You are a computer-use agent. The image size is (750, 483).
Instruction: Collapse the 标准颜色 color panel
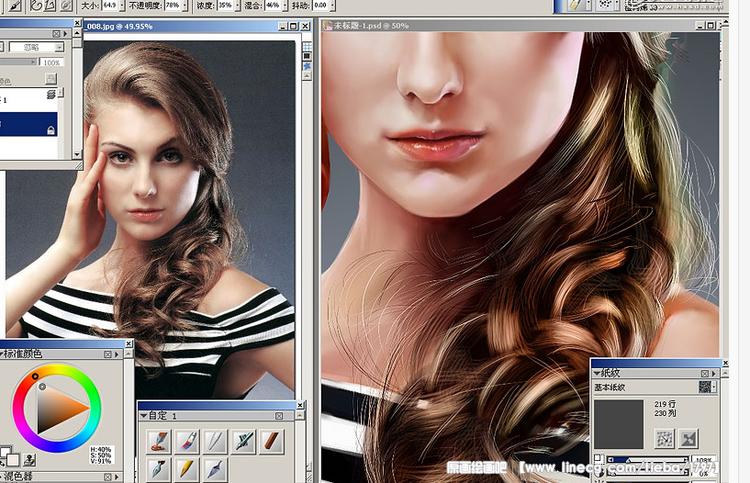(x=2, y=354)
